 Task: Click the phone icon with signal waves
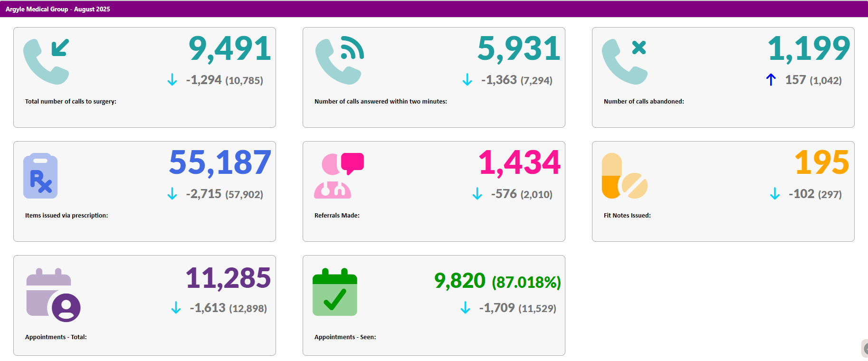click(339, 61)
